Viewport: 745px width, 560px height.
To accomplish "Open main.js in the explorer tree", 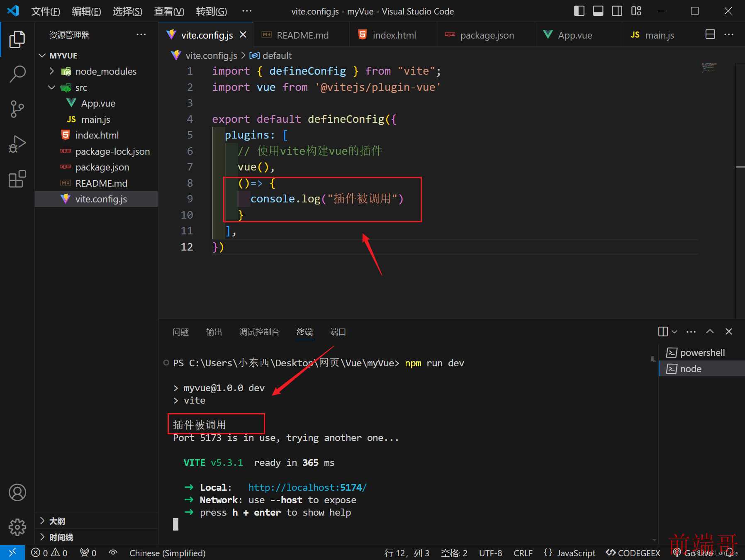I will click(96, 119).
